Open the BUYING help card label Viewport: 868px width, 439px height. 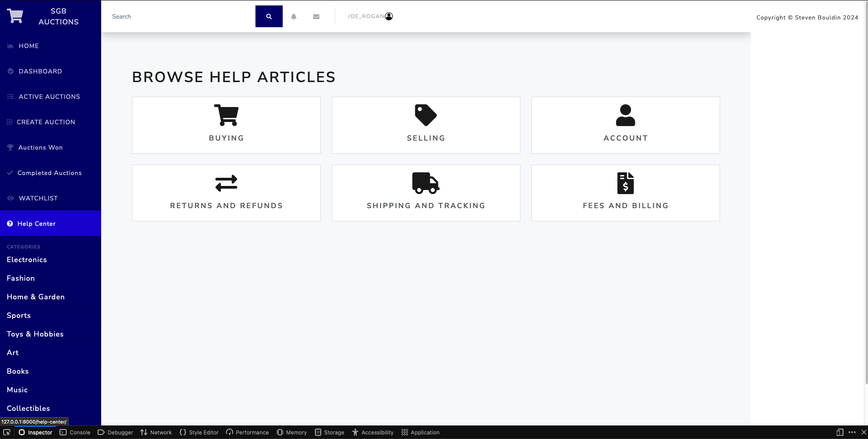[226, 138]
